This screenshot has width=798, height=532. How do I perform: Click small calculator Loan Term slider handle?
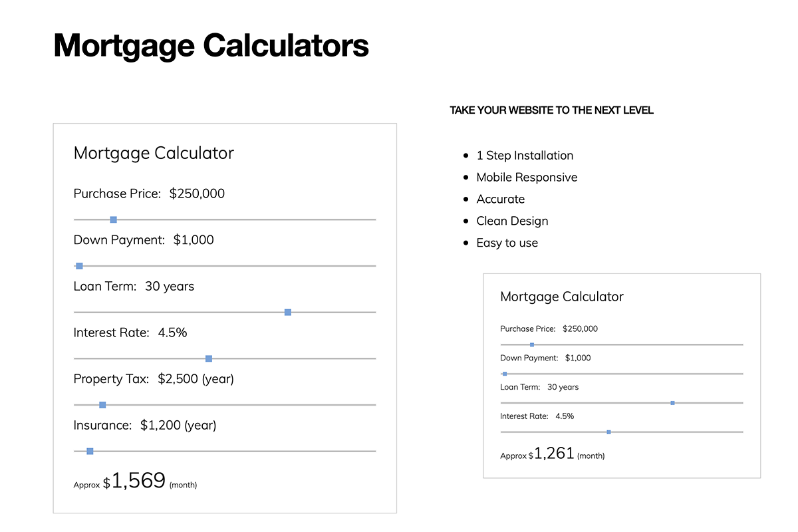click(x=672, y=403)
